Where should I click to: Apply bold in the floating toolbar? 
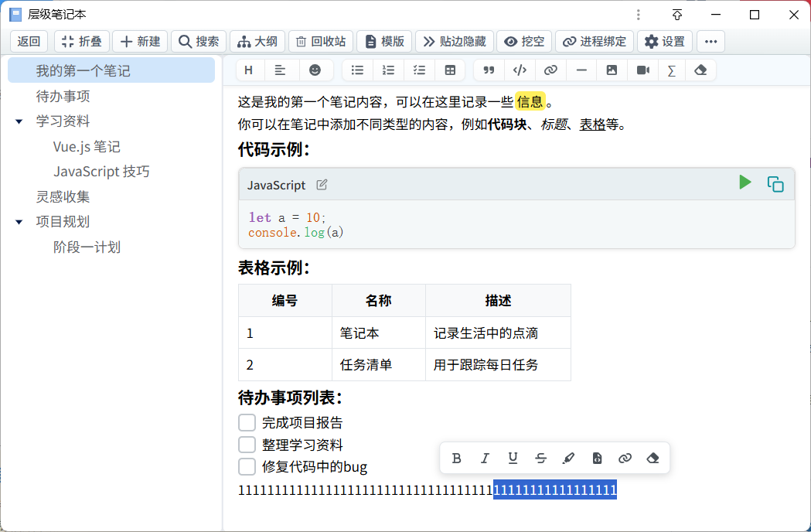tap(456, 459)
